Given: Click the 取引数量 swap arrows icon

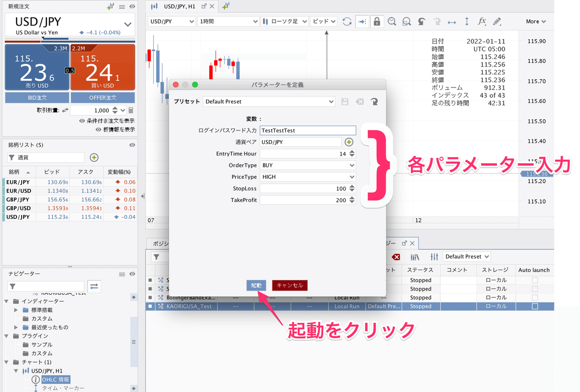Looking at the screenshot, I should [x=65, y=110].
